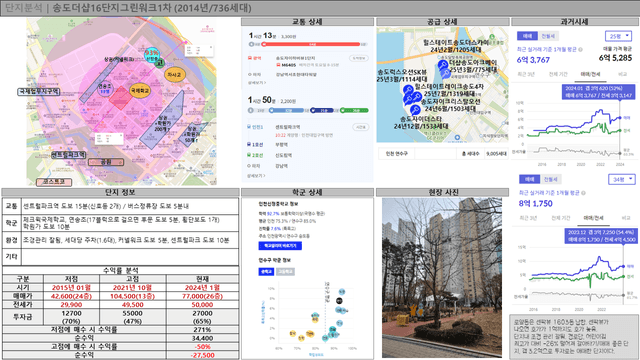Toggle 매매 in the 25평 price panel

coord(527,36)
